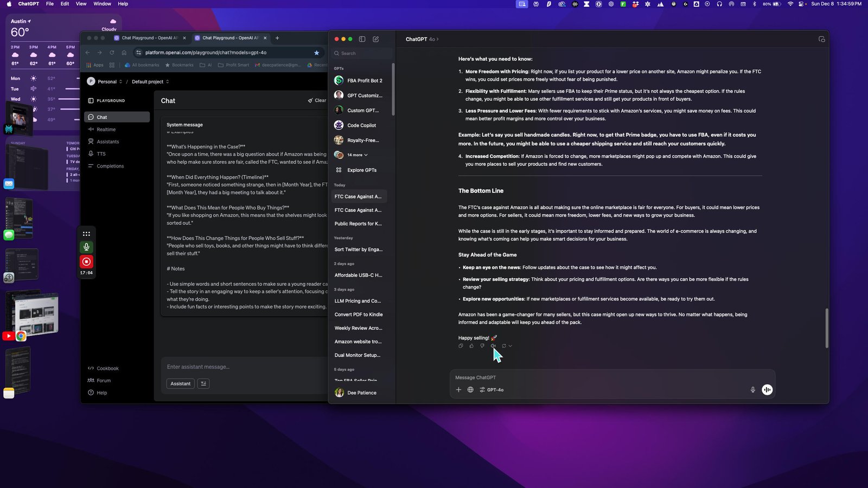The width and height of the screenshot is (868, 488).
Task: Start a new chat with the compose icon
Action: tap(375, 39)
